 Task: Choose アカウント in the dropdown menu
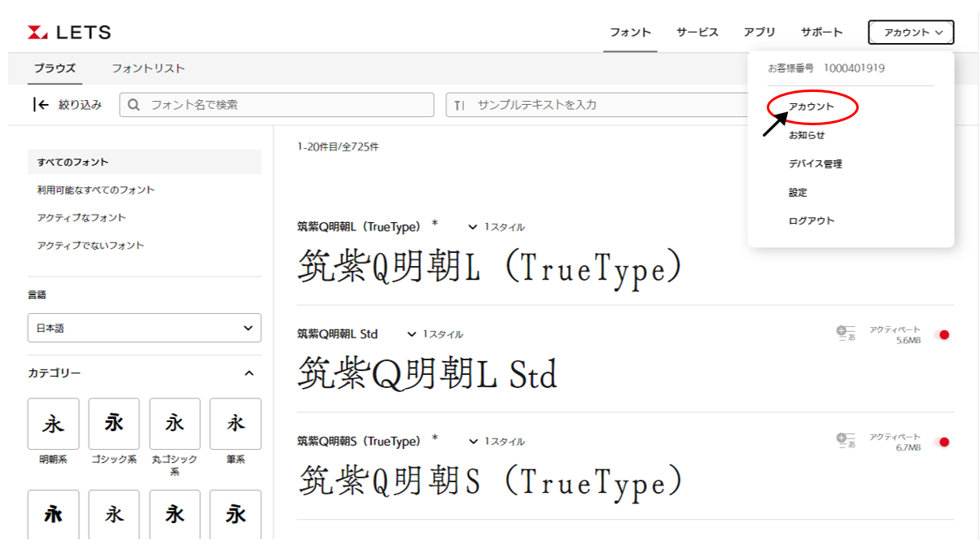(x=812, y=107)
